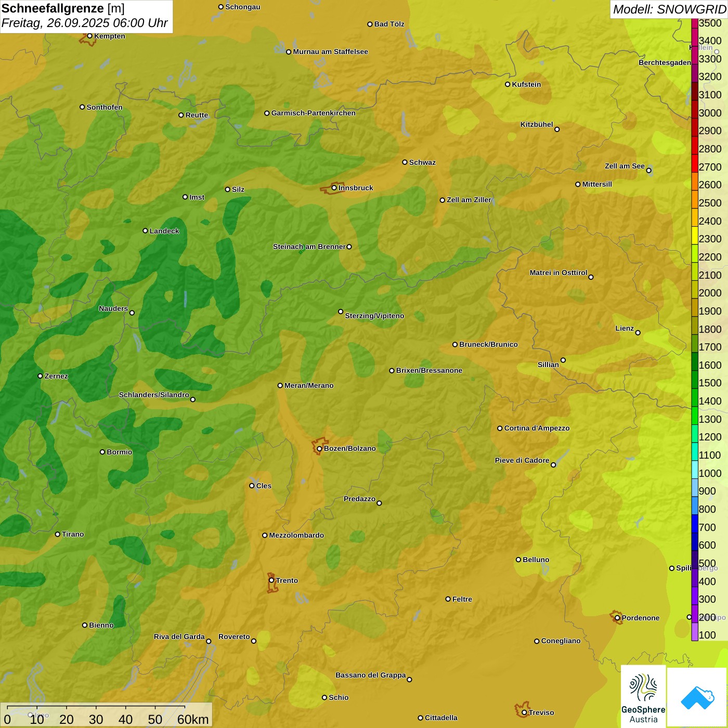Click the Belluno city marker dot
Image resolution: width=728 pixels, height=728 pixels.
point(518,560)
